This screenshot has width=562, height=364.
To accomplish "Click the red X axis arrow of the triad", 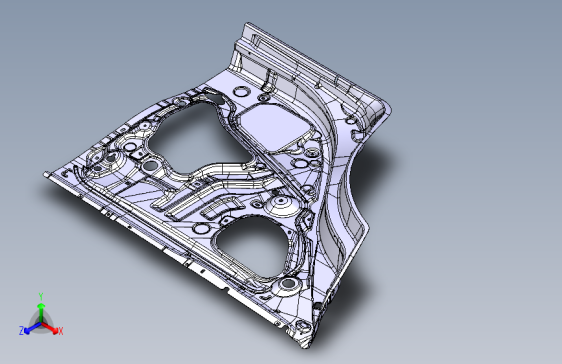I will click(x=50, y=328).
